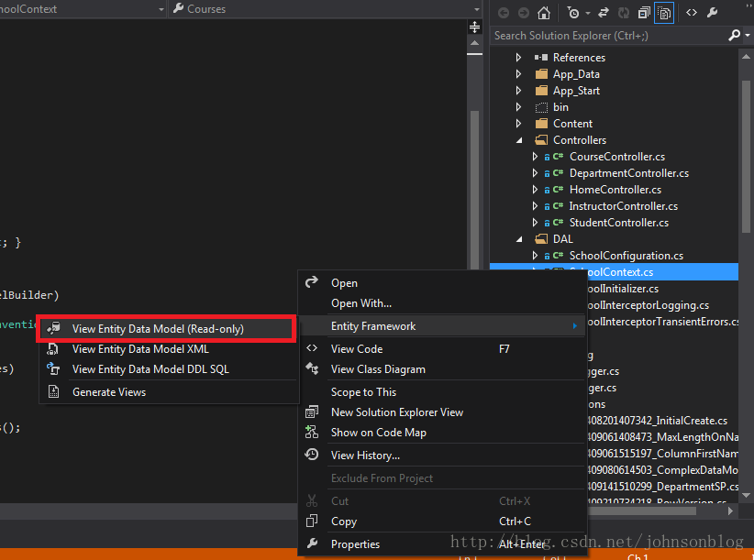Click the Search Solution Explorer input field
This screenshot has height=560, width=754.
(605, 36)
